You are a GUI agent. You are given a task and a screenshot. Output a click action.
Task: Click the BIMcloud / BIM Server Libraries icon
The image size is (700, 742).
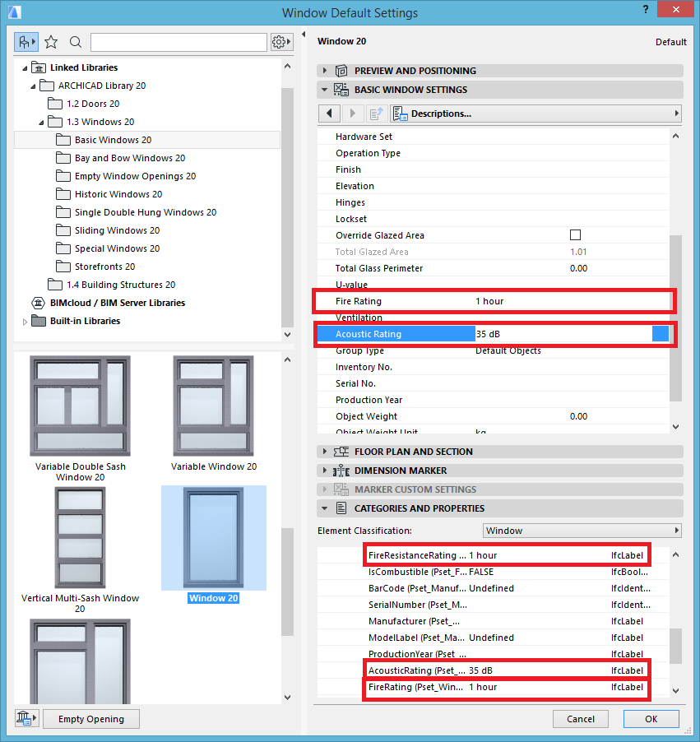click(39, 303)
